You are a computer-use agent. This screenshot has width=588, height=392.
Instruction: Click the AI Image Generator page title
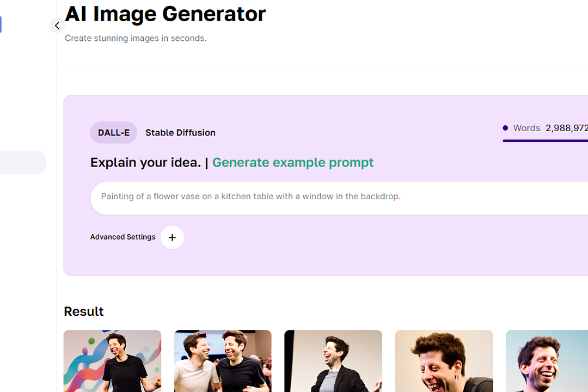[x=166, y=14]
